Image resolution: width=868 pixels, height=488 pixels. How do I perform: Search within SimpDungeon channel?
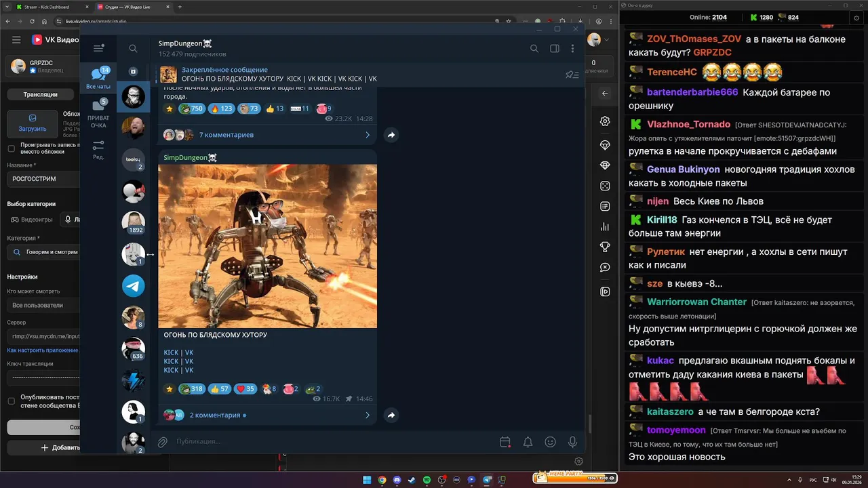[534, 49]
